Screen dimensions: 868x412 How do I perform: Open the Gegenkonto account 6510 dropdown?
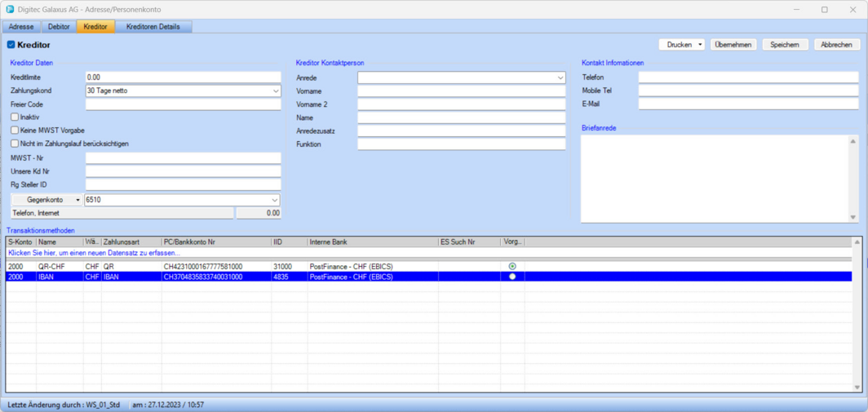(x=275, y=200)
